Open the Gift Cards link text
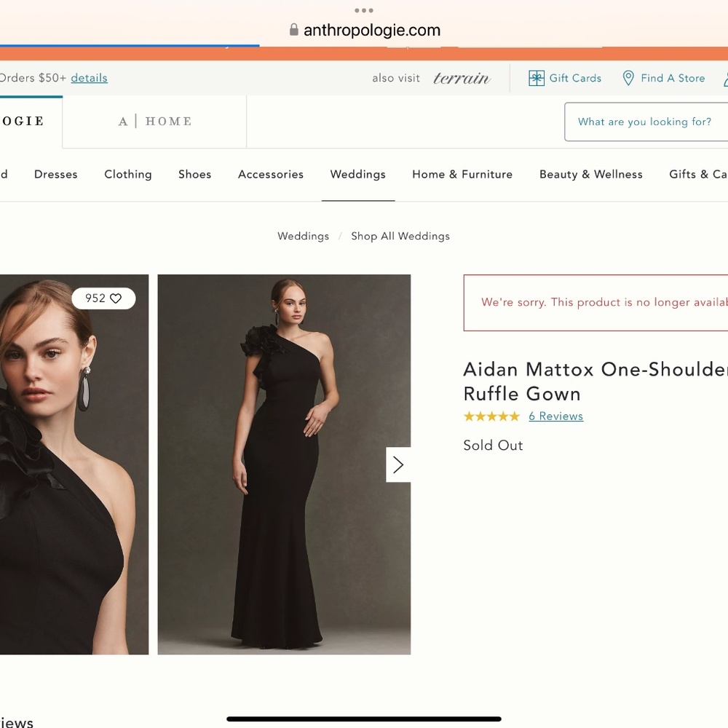The height and width of the screenshot is (728, 728). coord(575,78)
